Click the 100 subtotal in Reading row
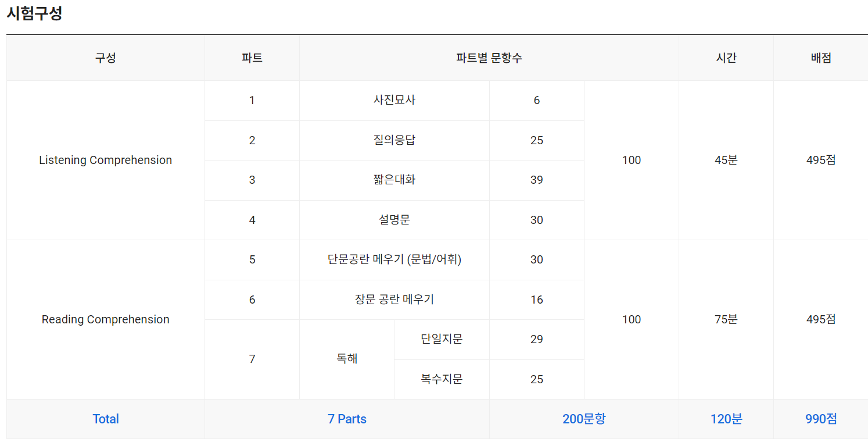The image size is (868, 442). tap(632, 319)
